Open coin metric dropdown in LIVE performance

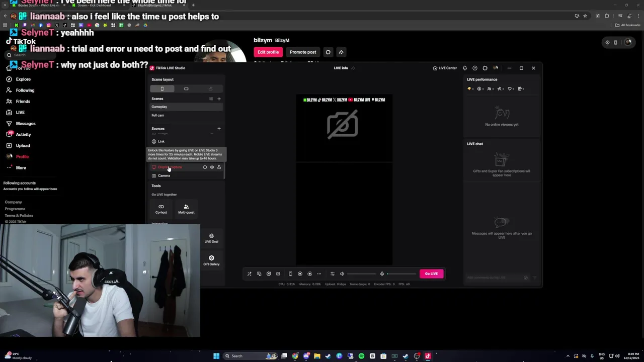click(480, 89)
